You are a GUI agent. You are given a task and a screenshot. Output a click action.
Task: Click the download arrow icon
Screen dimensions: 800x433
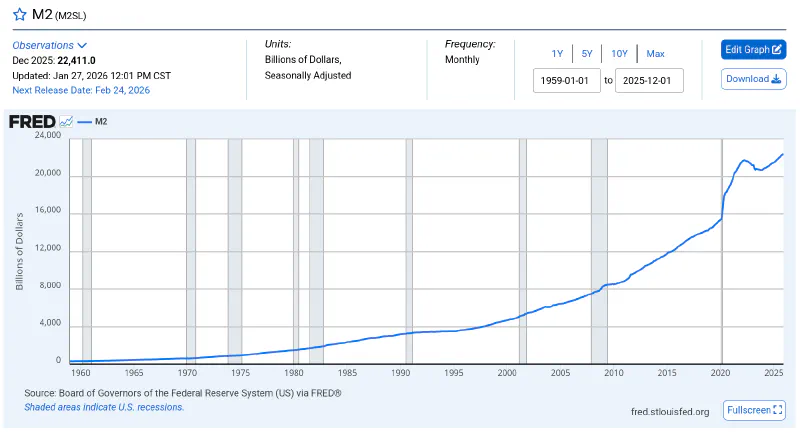coord(776,79)
